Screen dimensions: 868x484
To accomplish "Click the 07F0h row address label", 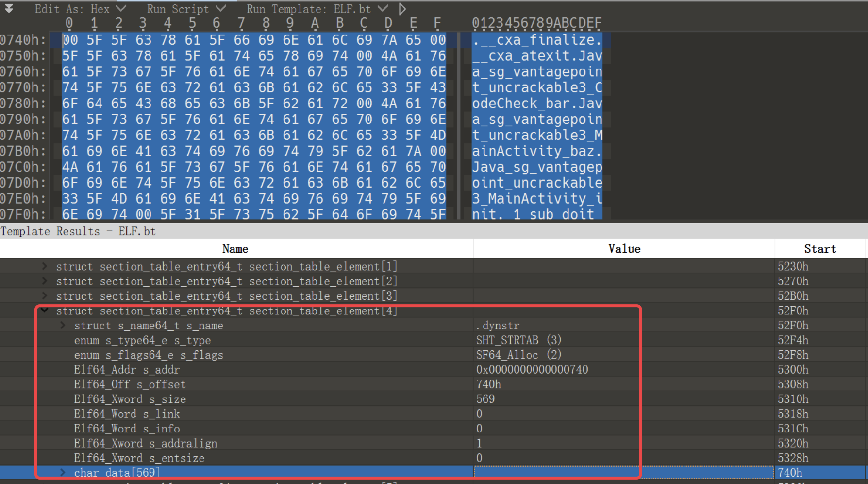I will (23, 214).
